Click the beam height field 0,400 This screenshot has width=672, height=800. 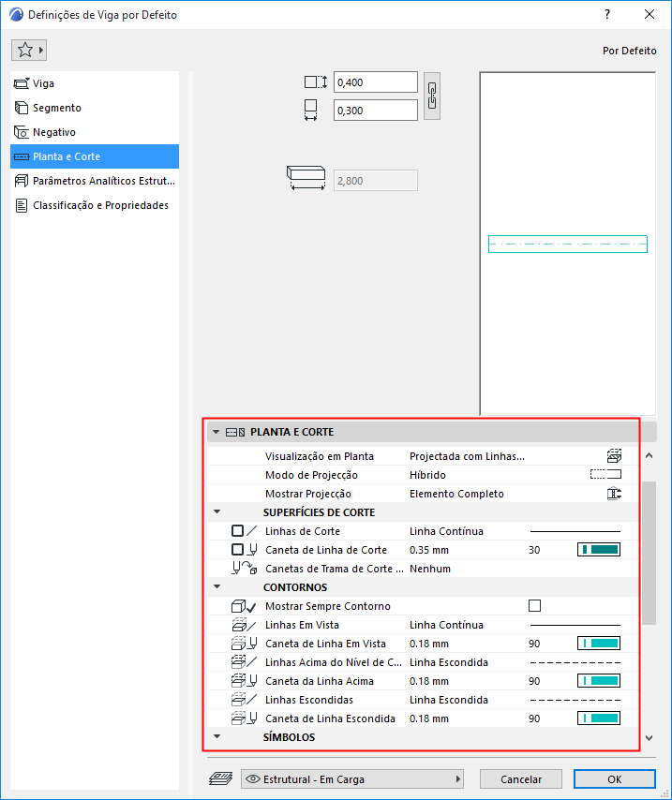tap(375, 82)
